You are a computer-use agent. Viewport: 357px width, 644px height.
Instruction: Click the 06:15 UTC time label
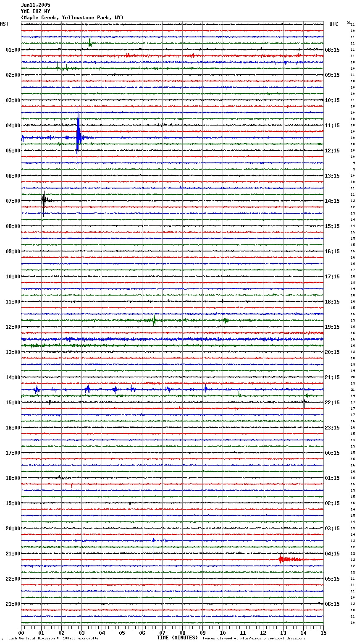(332, 604)
